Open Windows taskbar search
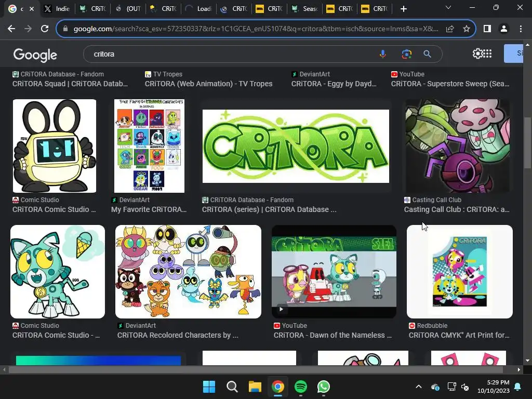 click(232, 387)
